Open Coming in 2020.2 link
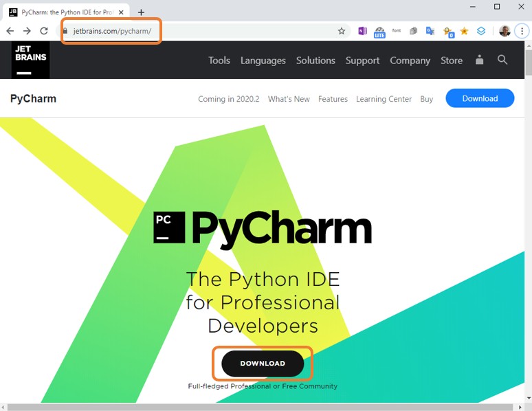Image resolution: width=532 pixels, height=411 pixels. (x=228, y=99)
